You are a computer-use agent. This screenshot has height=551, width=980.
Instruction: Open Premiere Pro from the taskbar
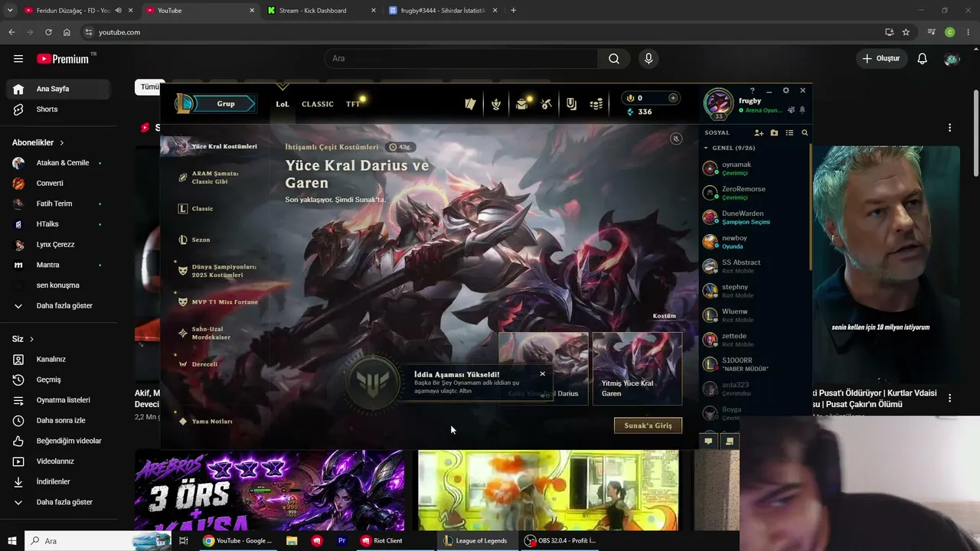point(342,541)
